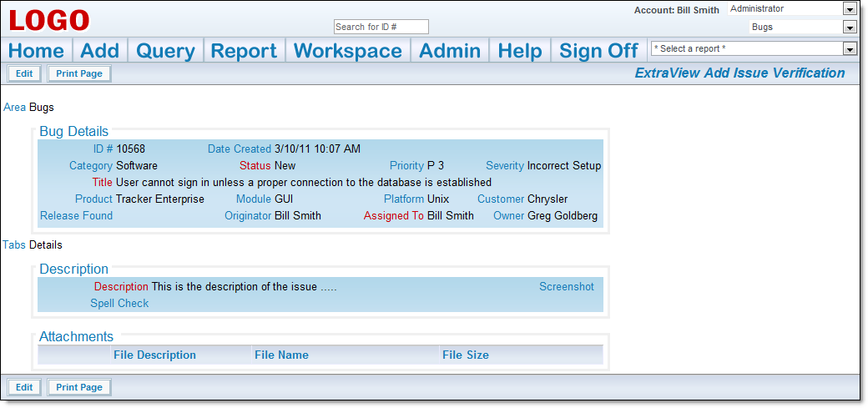Screen dimensions: 868x408
Task: Open the Add menu item
Action: [99, 50]
